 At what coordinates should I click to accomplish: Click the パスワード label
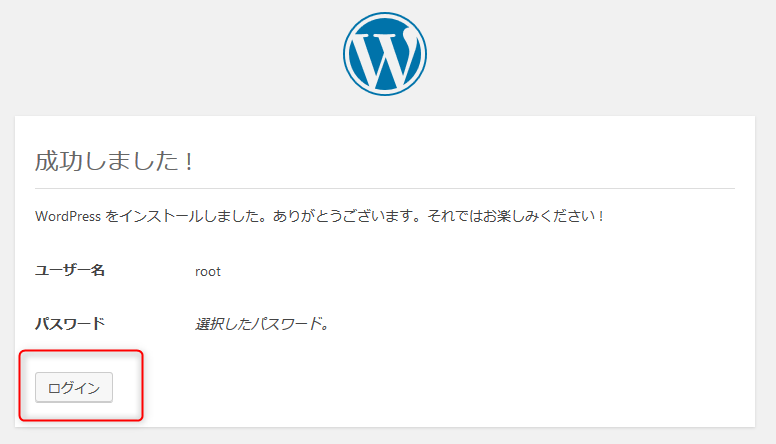coord(70,324)
